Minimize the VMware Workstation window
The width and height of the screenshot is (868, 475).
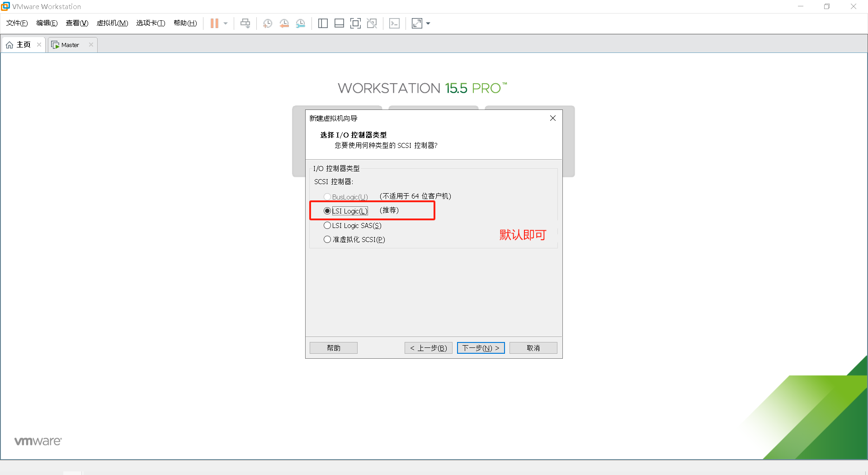801,6
